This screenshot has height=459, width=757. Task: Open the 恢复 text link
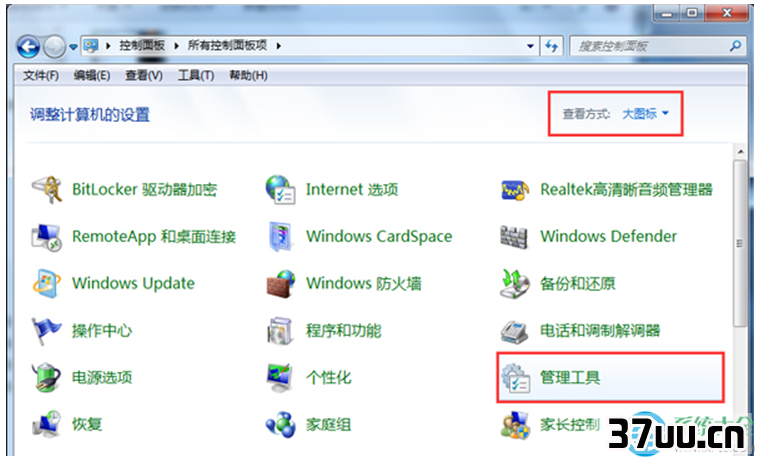pyautogui.click(x=87, y=424)
